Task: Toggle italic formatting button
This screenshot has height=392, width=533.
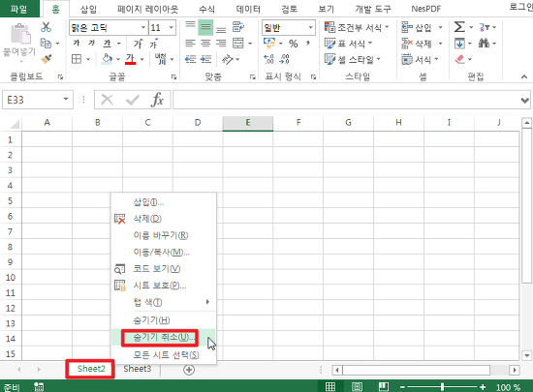Action: pyautogui.click(x=91, y=44)
